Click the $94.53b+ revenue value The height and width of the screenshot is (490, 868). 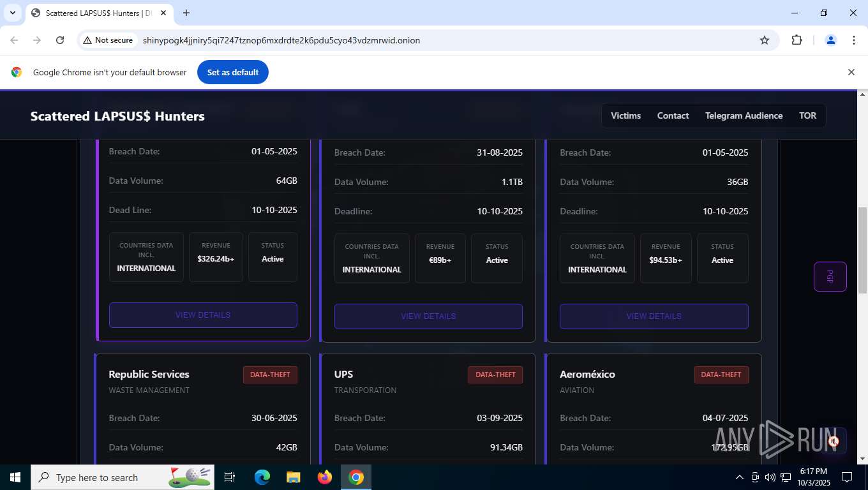tap(666, 260)
